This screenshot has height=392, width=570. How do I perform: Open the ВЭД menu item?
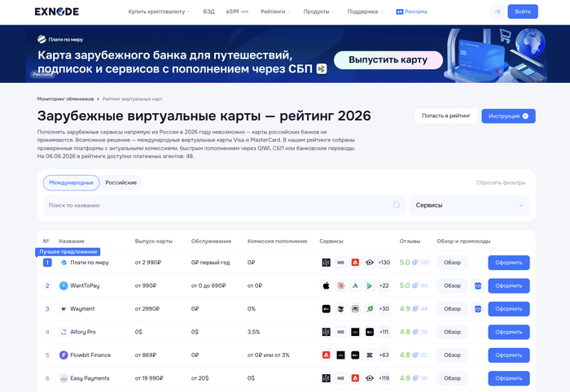coord(208,11)
